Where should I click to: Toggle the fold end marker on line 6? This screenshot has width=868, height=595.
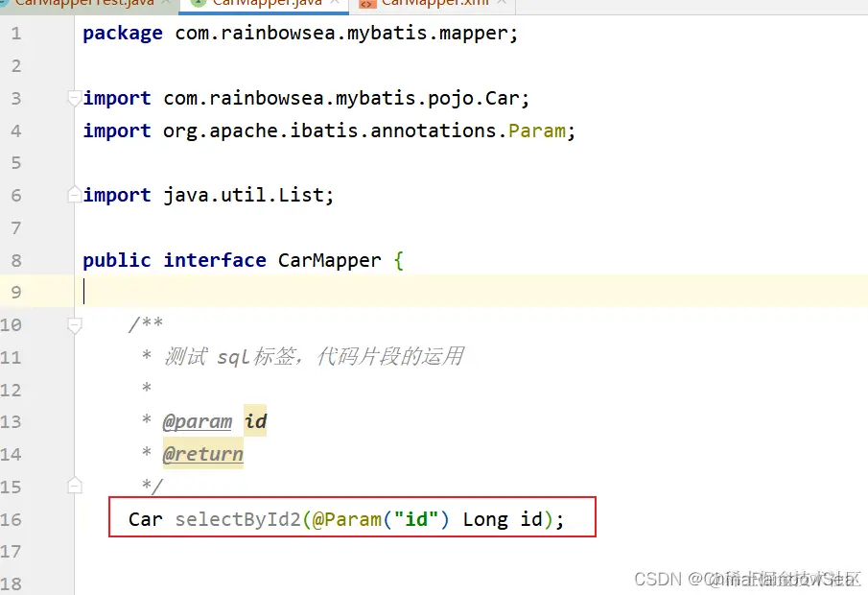(74, 195)
